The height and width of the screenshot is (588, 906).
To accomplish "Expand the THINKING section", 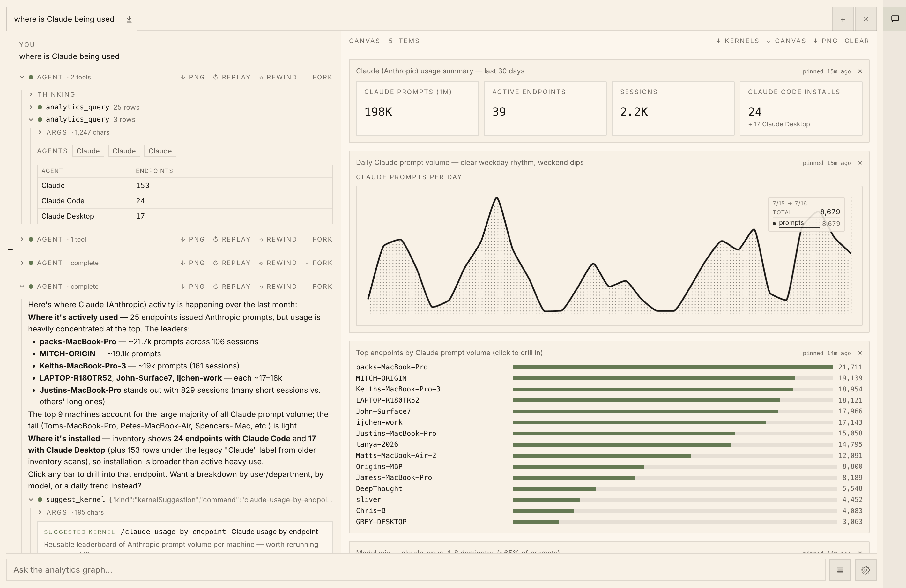I will click(31, 94).
